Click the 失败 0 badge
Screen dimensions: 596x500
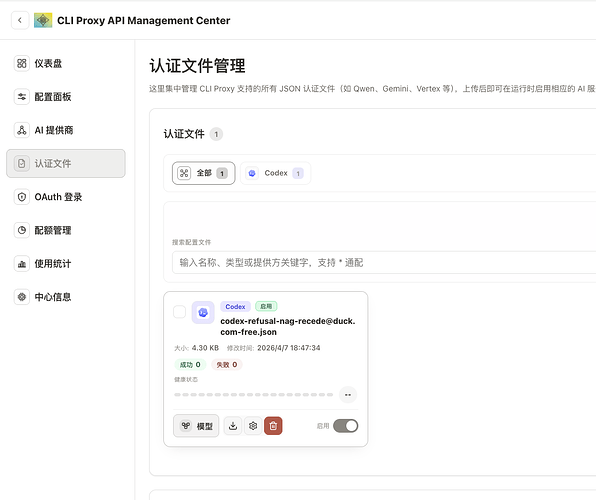(227, 365)
